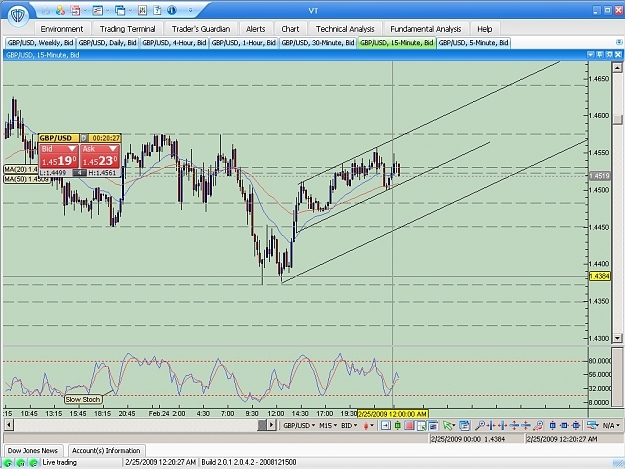Open the BID price type dropdown
The width and height of the screenshot is (625, 469).
tap(349, 426)
